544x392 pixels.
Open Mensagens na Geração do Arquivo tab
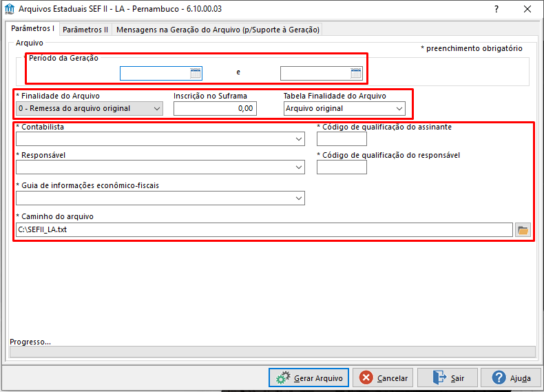(x=218, y=30)
